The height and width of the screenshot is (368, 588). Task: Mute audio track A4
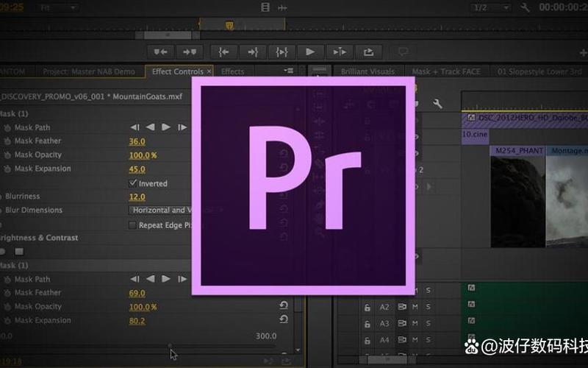pos(415,340)
